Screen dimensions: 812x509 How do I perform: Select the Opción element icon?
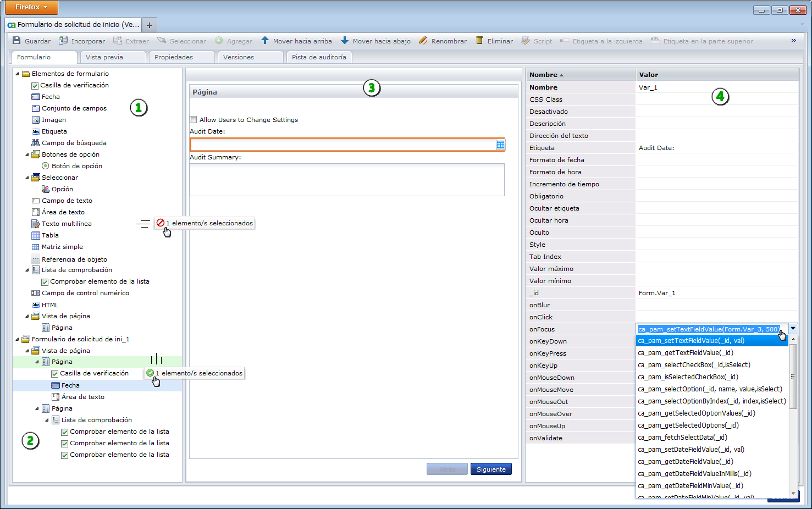pyautogui.click(x=46, y=189)
